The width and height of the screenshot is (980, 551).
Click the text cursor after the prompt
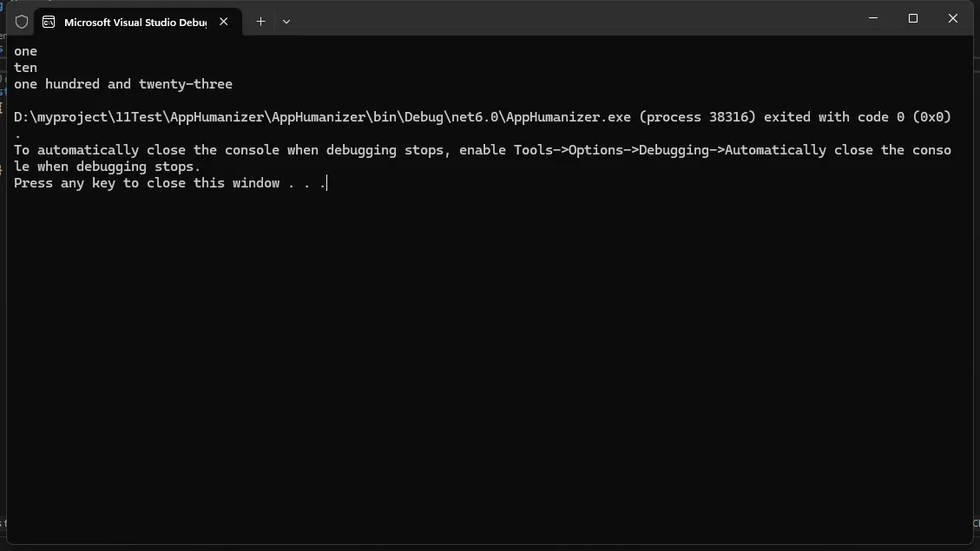click(x=326, y=183)
